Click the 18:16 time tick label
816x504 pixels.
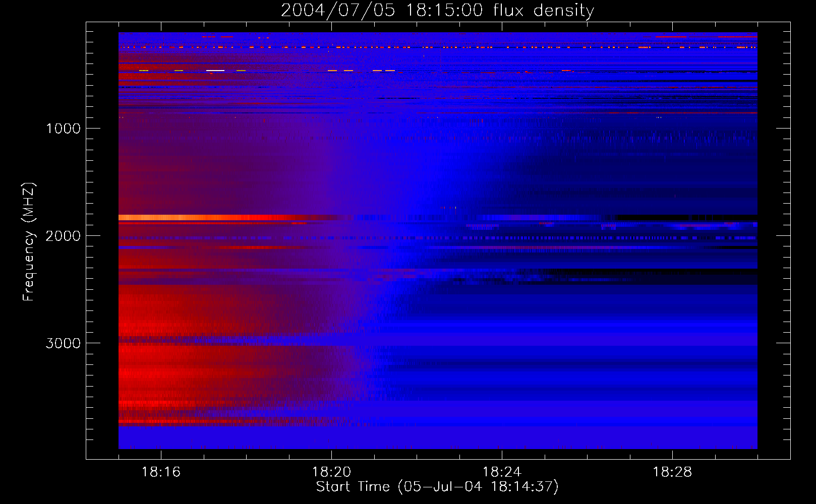coord(161,472)
